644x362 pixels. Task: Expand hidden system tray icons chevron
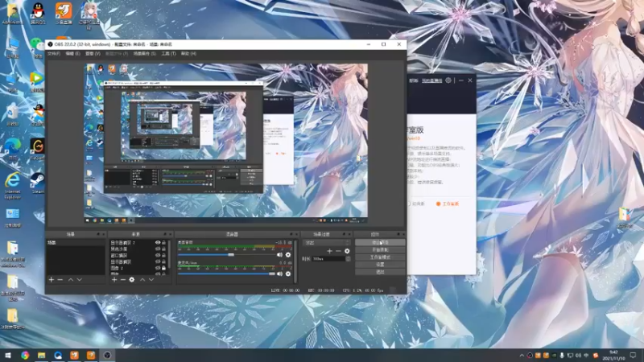pyautogui.click(x=522, y=356)
